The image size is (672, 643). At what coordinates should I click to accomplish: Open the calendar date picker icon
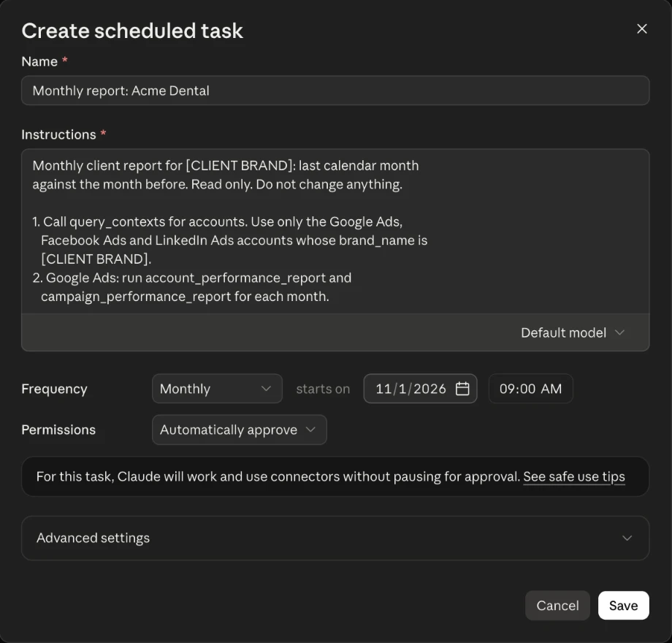tap(462, 389)
